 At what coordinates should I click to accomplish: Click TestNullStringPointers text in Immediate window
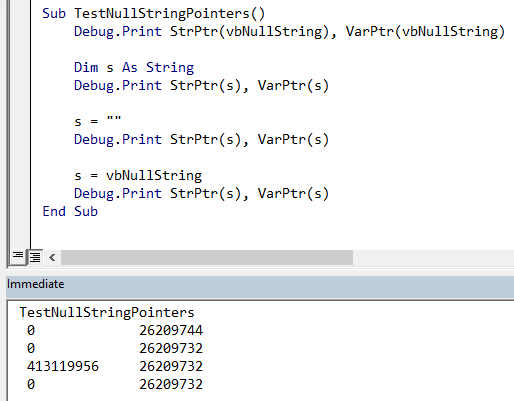click(x=107, y=312)
